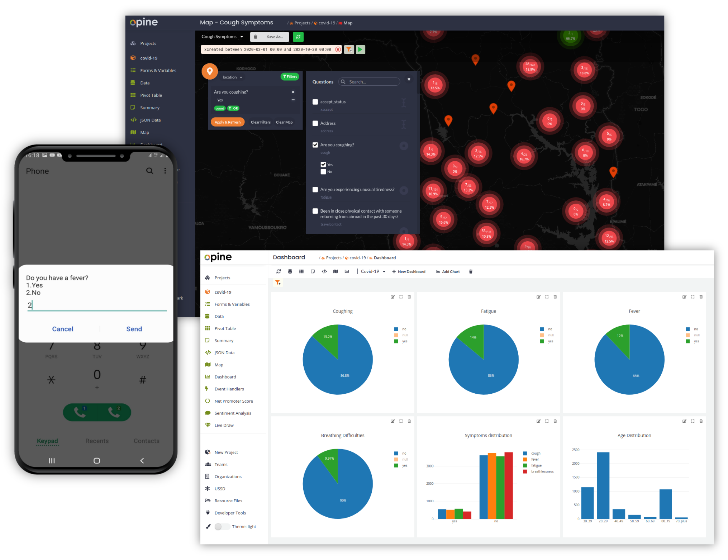Check the accept_status question checkbox

[x=315, y=102]
